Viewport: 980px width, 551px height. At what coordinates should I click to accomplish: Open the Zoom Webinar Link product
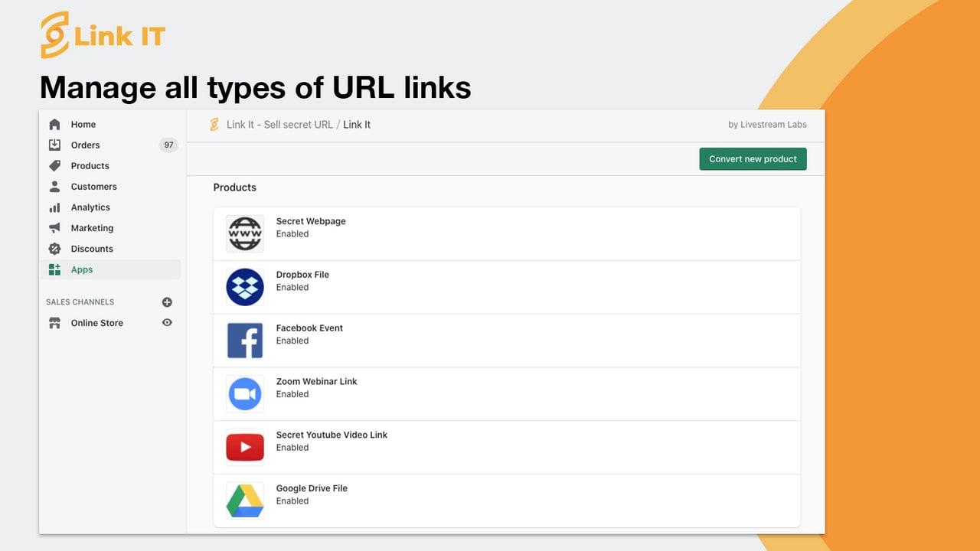tap(507, 394)
